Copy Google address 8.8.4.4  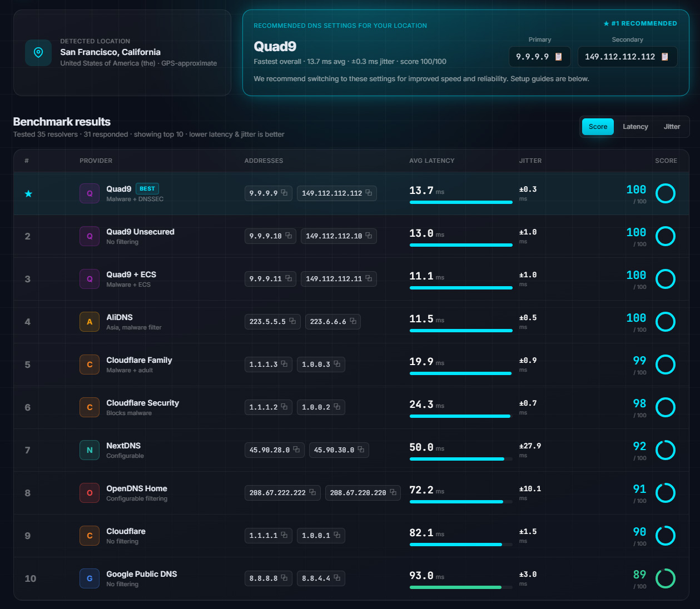coord(336,578)
